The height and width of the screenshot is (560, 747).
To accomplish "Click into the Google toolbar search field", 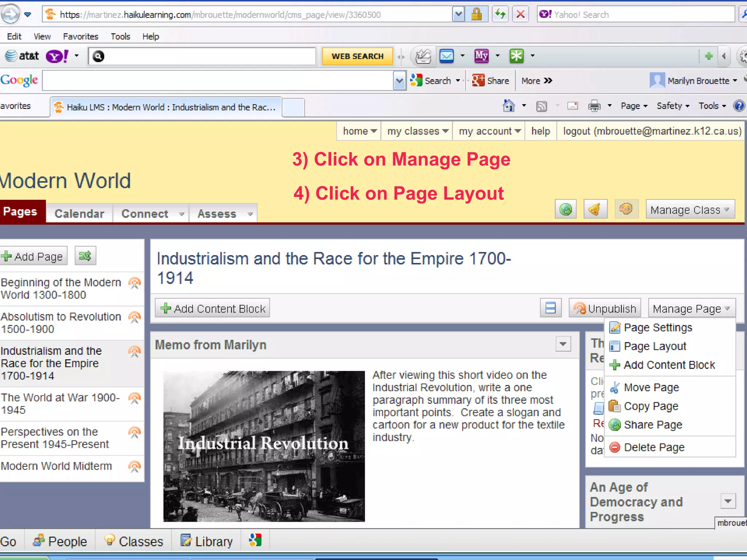I will (x=218, y=81).
